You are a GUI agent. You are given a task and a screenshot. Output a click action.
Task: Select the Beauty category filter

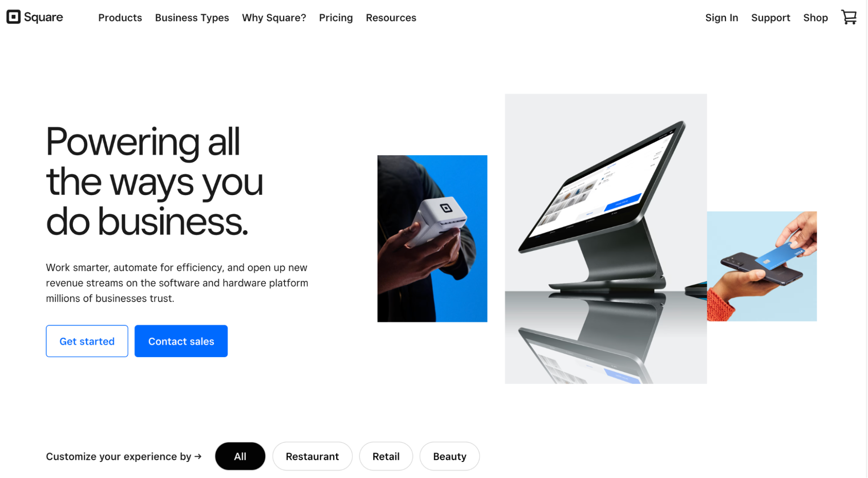[x=449, y=456]
